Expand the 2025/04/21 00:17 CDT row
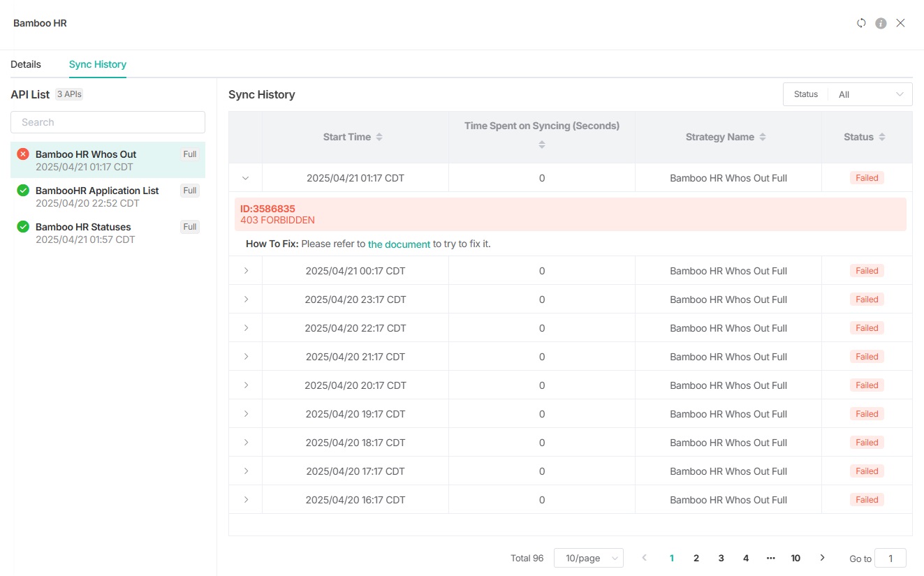Viewport: 924px width, 576px height. pos(246,271)
